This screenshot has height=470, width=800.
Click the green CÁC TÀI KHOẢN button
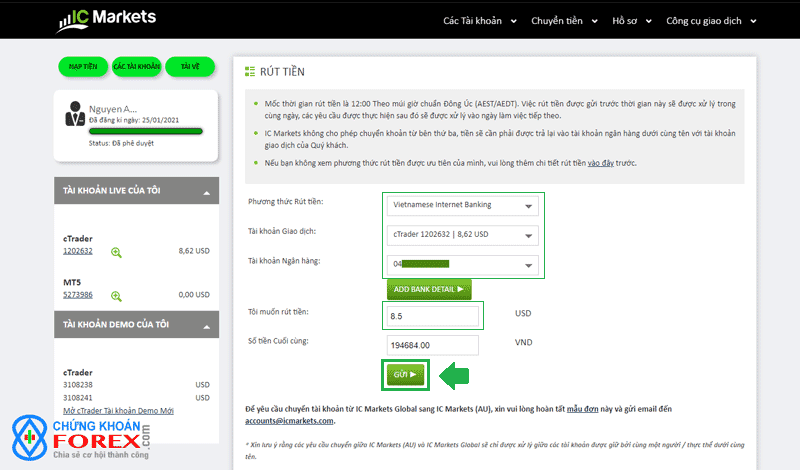pos(136,66)
